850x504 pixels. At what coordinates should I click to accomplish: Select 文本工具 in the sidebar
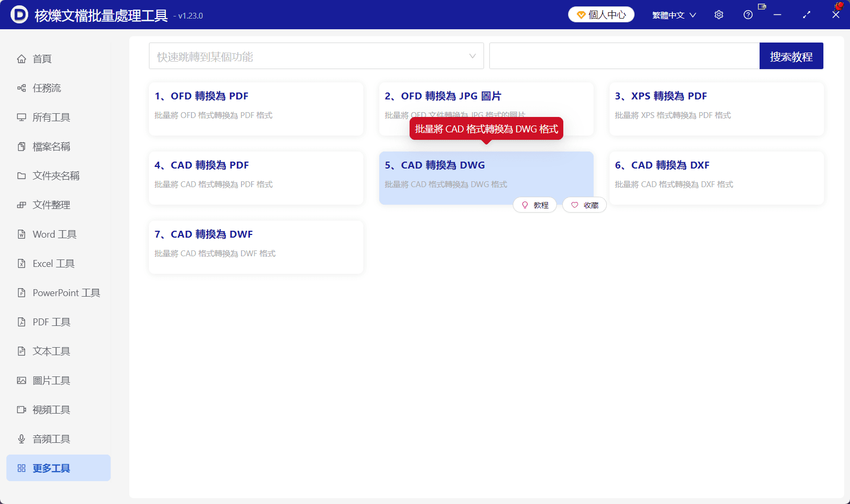(x=59, y=351)
